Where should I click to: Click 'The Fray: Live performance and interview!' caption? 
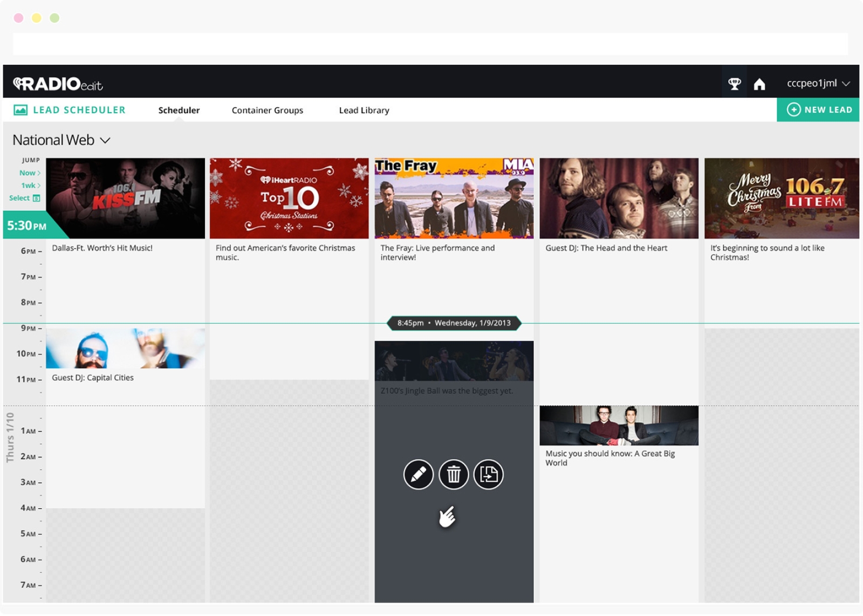pos(437,252)
